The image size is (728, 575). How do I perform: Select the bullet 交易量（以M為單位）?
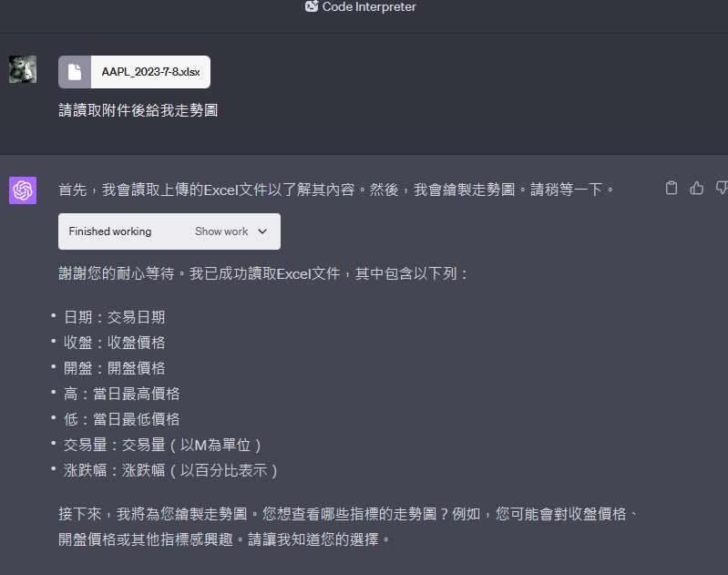pyautogui.click(x=162, y=445)
